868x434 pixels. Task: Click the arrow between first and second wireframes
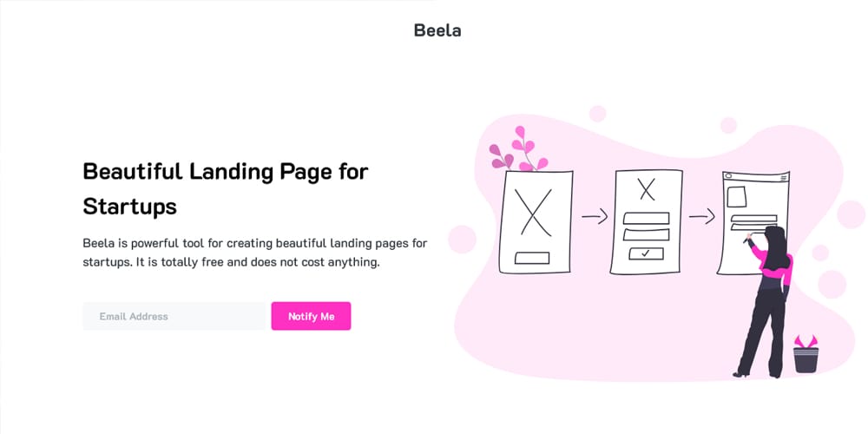pyautogui.click(x=594, y=217)
